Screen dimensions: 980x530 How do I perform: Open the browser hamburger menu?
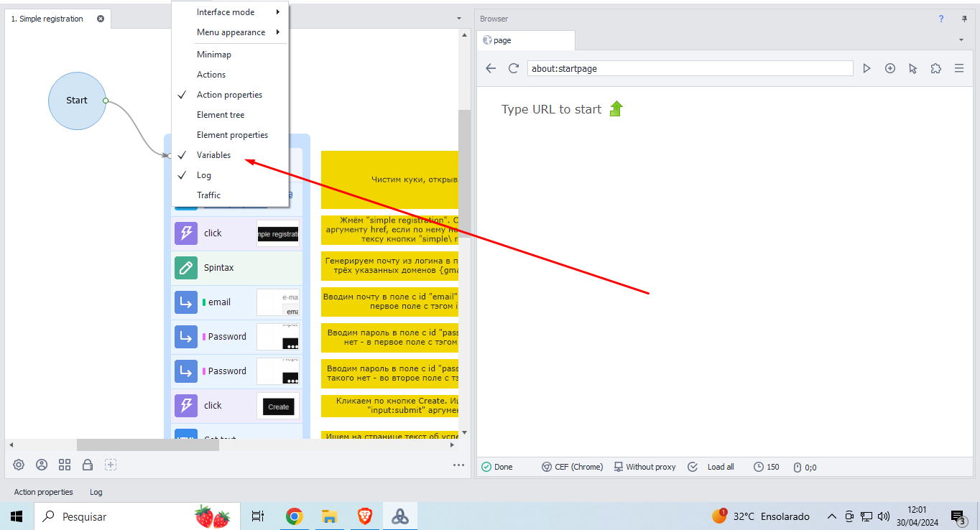pyautogui.click(x=958, y=68)
